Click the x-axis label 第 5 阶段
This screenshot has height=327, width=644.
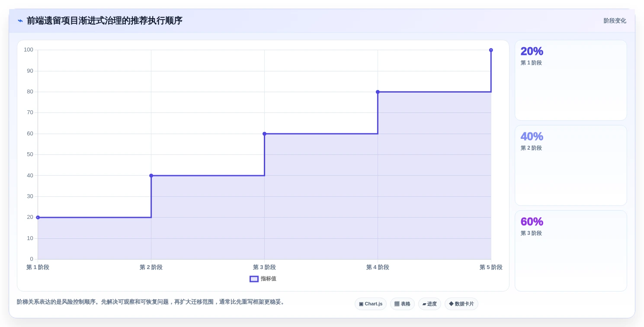click(x=491, y=267)
